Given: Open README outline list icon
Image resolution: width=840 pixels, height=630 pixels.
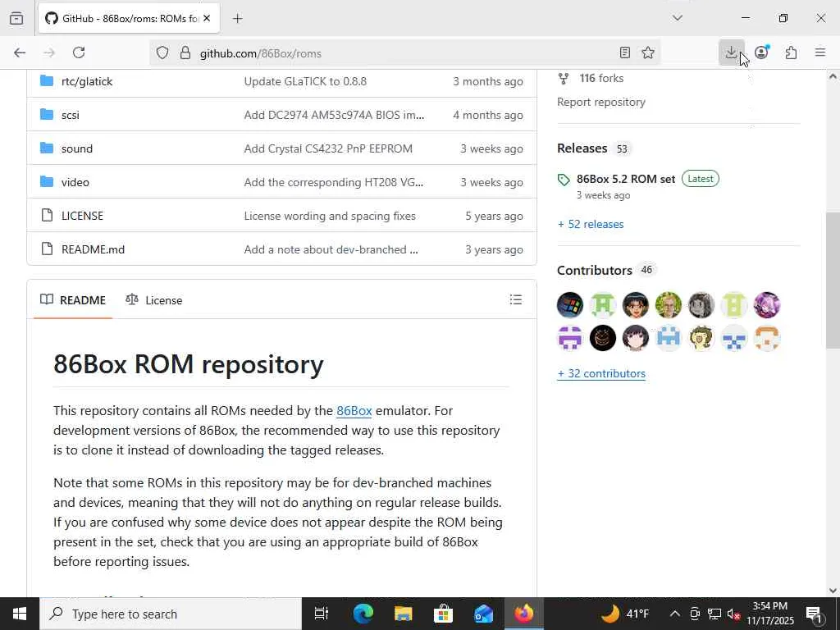Looking at the screenshot, I should tap(515, 299).
